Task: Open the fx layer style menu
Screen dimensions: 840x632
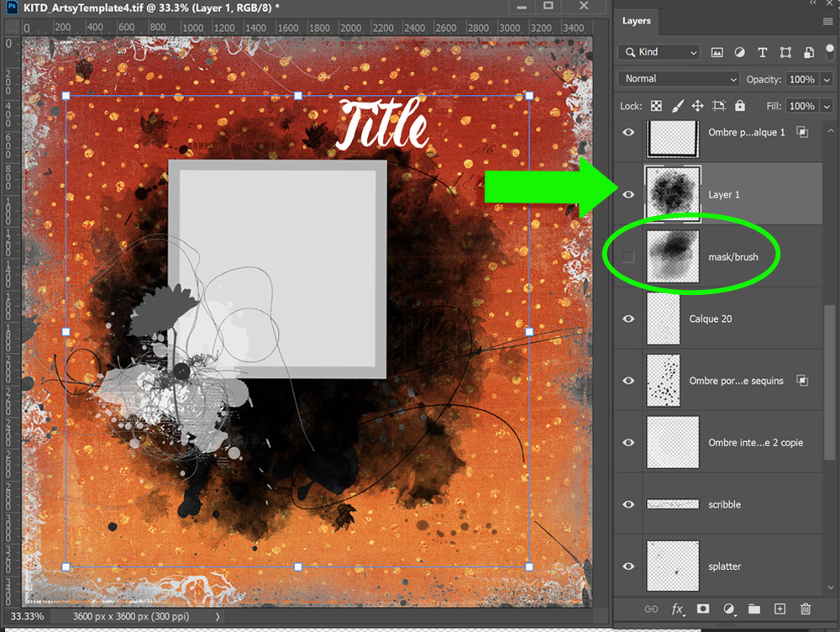Action: pyautogui.click(x=678, y=609)
